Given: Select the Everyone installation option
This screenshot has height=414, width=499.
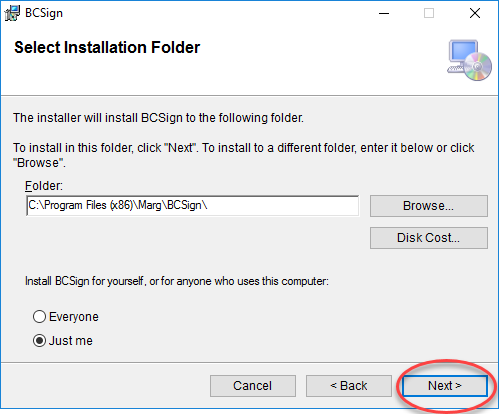Looking at the screenshot, I should coord(66,317).
